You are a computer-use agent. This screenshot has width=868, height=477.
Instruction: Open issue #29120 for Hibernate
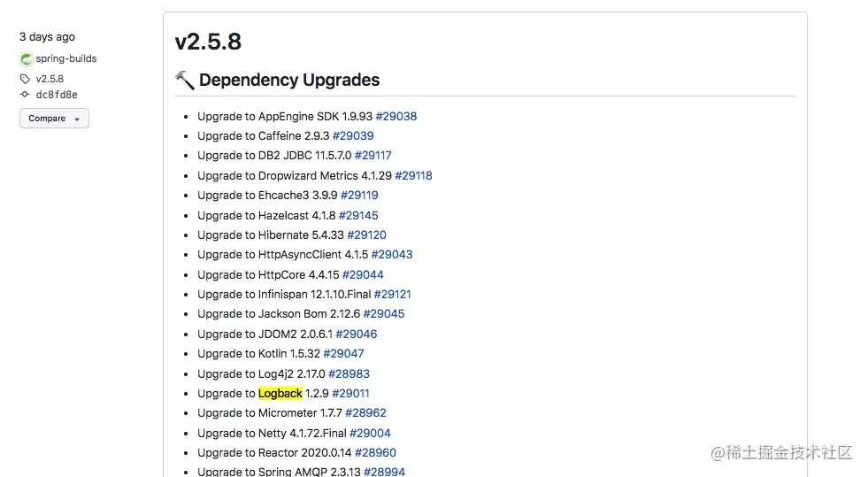tap(366, 235)
